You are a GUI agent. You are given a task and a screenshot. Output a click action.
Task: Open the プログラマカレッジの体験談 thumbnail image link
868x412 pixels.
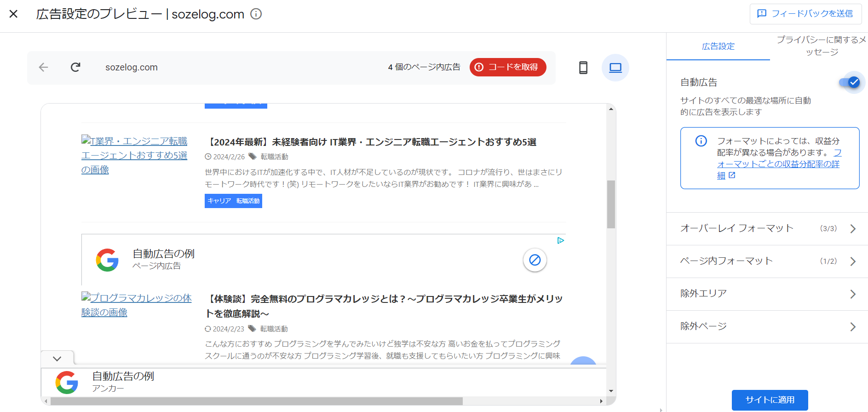pos(137,305)
